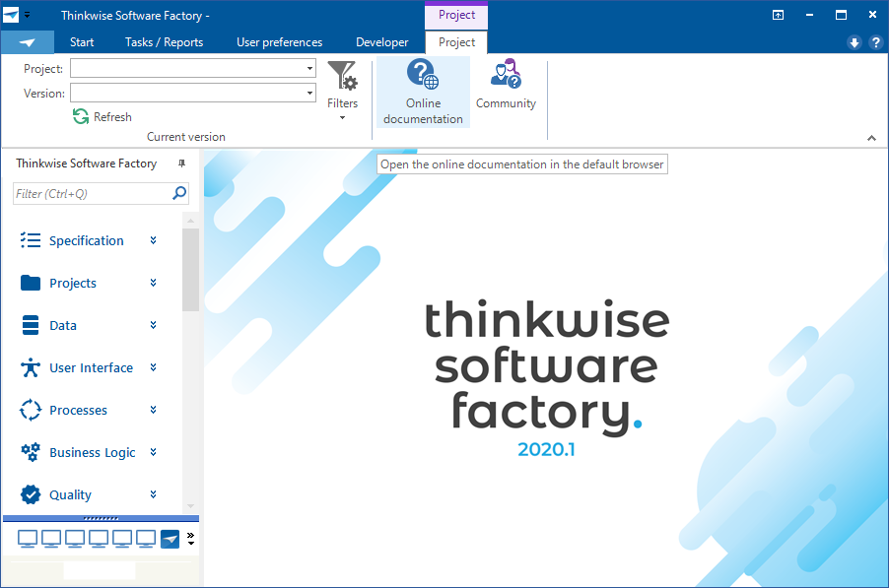Open the Projects menu group
The image size is (889, 588).
pyautogui.click(x=73, y=284)
